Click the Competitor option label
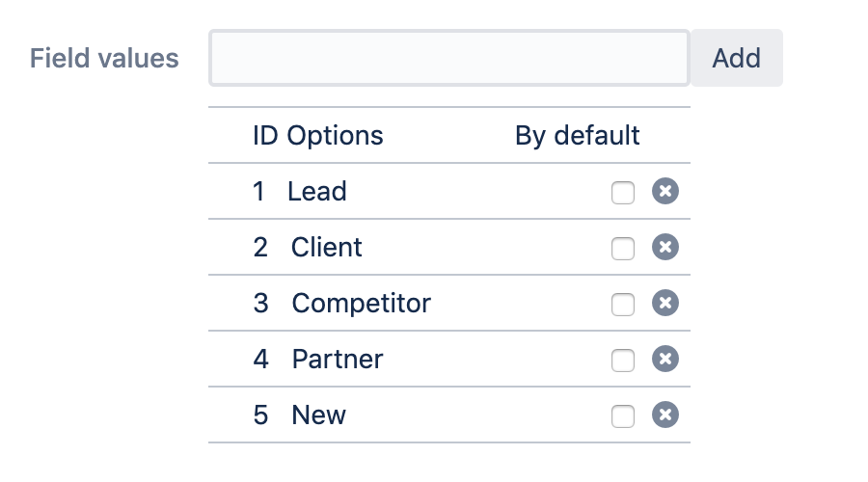The width and height of the screenshot is (868, 482). tap(361, 304)
